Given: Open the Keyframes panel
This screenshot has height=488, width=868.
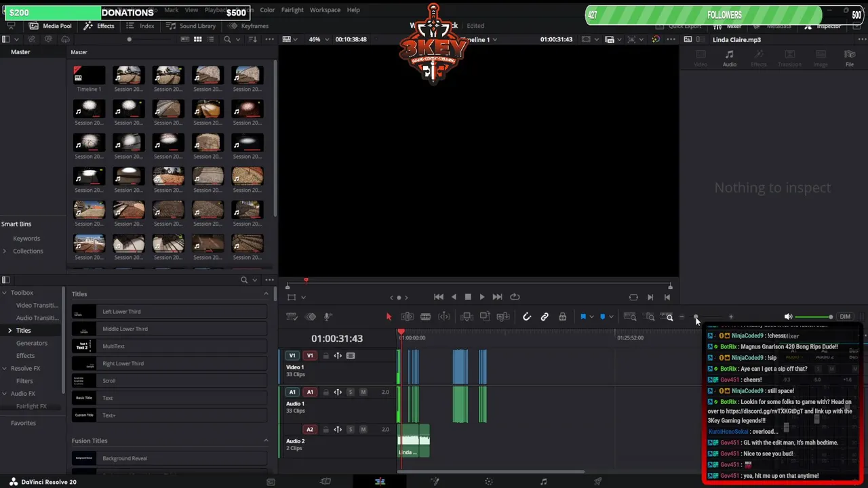Looking at the screenshot, I should pyautogui.click(x=249, y=26).
